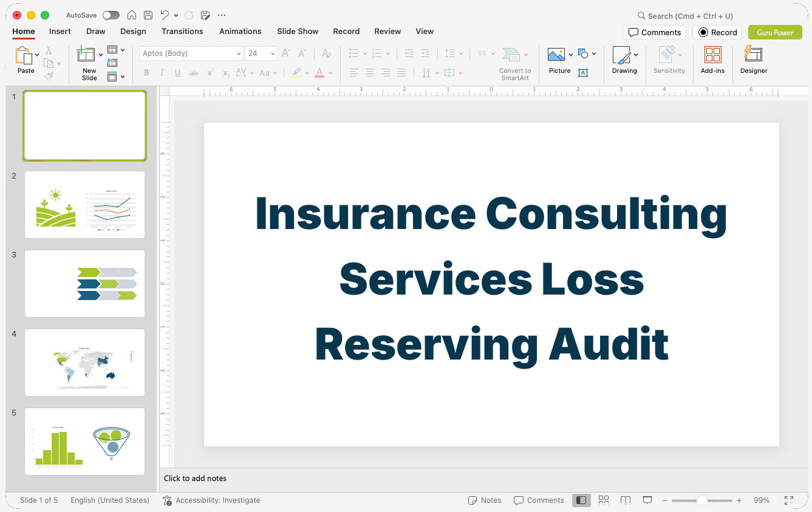Click the Paste clipboard icon
This screenshot has width=812, height=512.
[x=24, y=56]
